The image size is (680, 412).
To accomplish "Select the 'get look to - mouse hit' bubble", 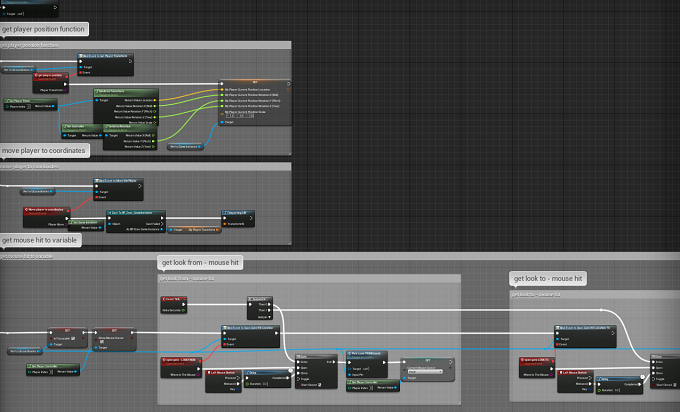I will (548, 278).
